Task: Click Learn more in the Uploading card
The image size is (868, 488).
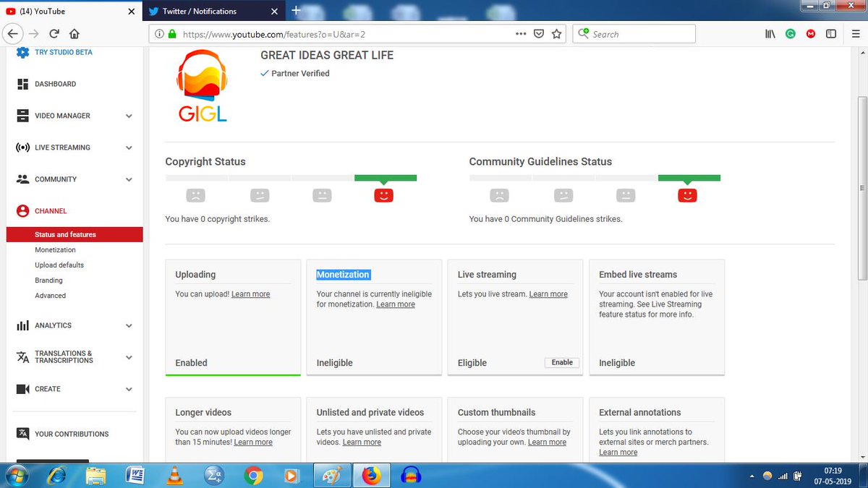Action: coord(250,294)
